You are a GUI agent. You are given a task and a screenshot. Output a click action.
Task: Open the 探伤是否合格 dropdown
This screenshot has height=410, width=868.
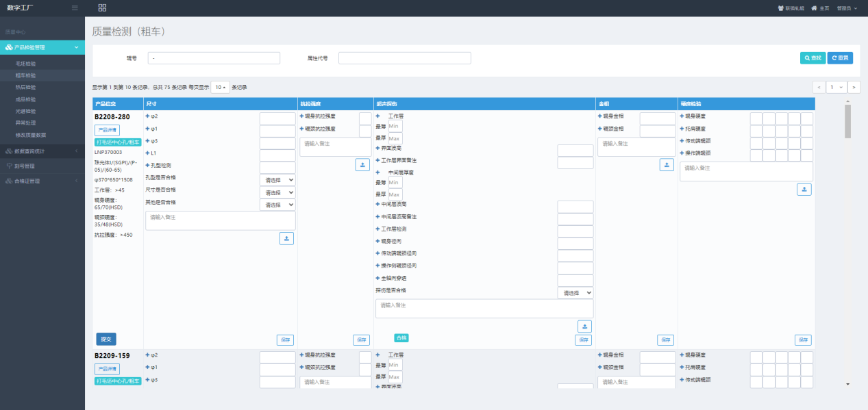(x=575, y=292)
